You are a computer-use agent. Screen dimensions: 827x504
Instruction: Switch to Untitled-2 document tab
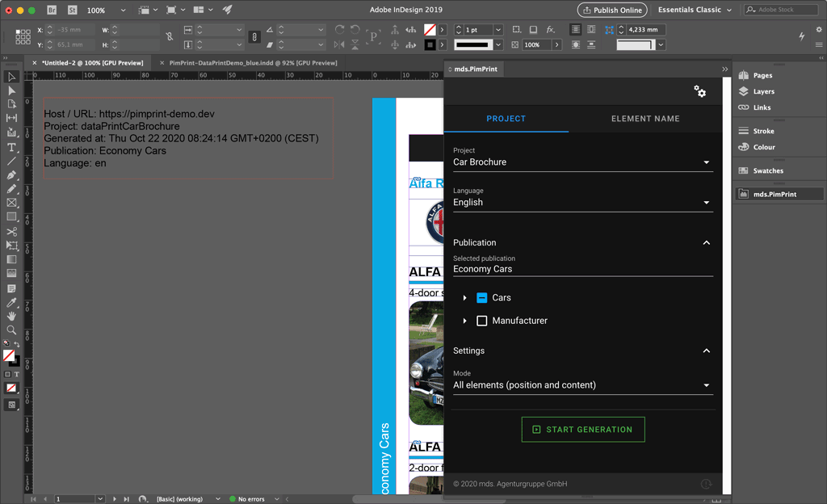pyautogui.click(x=92, y=63)
